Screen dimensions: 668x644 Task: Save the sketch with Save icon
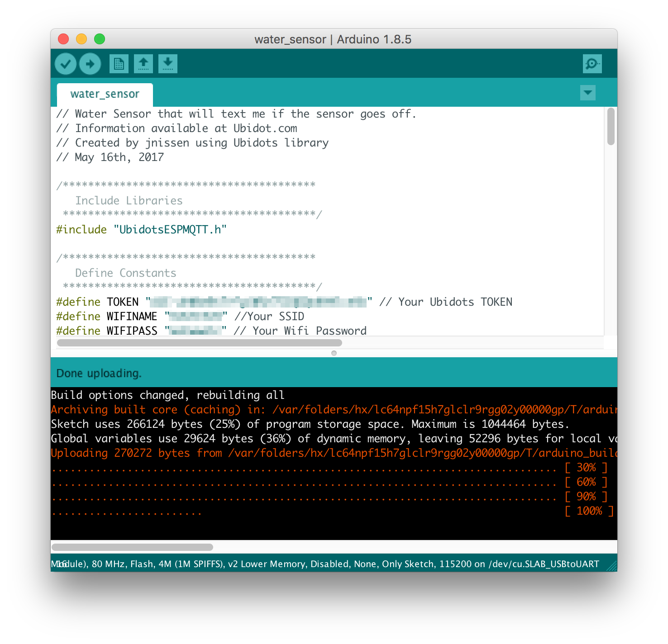168,64
